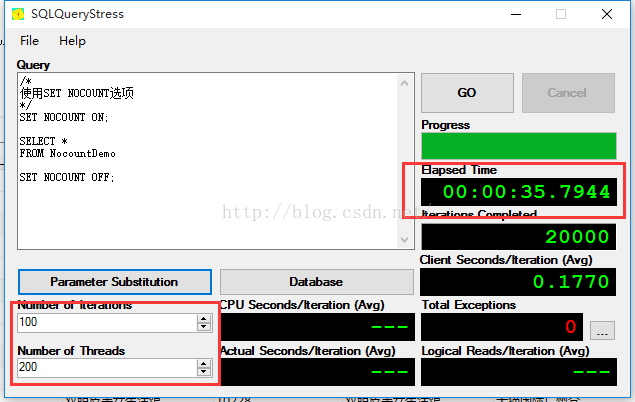635x402 pixels.
Task: Decrease Number of Iterations with down arrow
Action: (x=204, y=327)
